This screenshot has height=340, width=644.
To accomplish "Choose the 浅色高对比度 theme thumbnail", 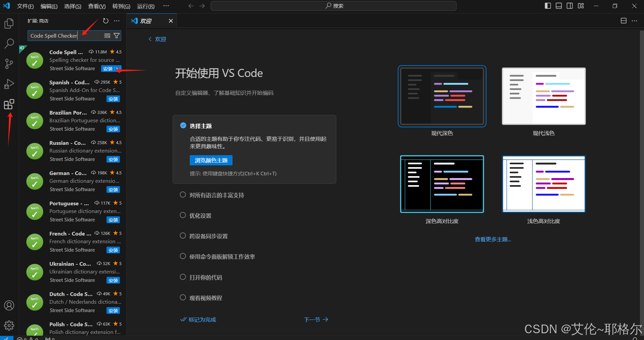I will pyautogui.click(x=544, y=184).
